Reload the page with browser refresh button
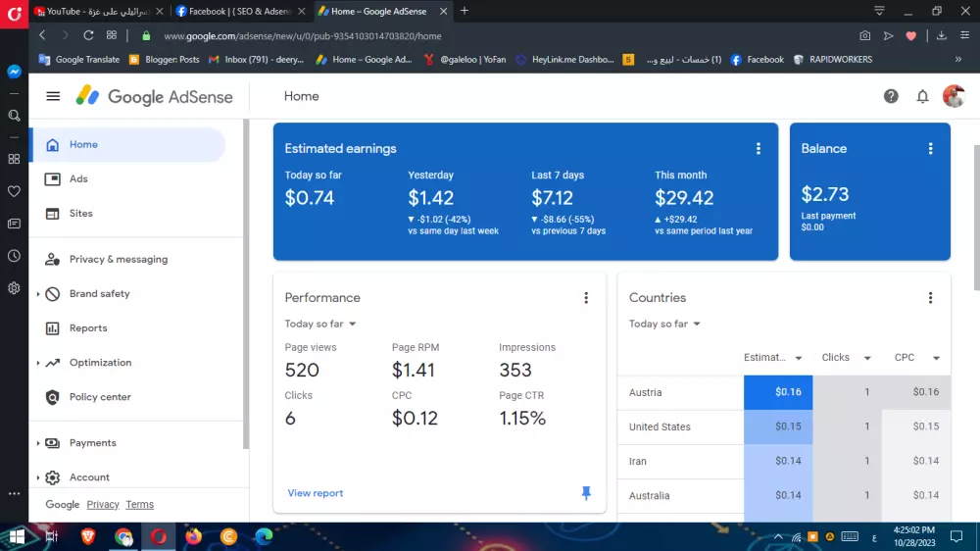 click(88, 35)
